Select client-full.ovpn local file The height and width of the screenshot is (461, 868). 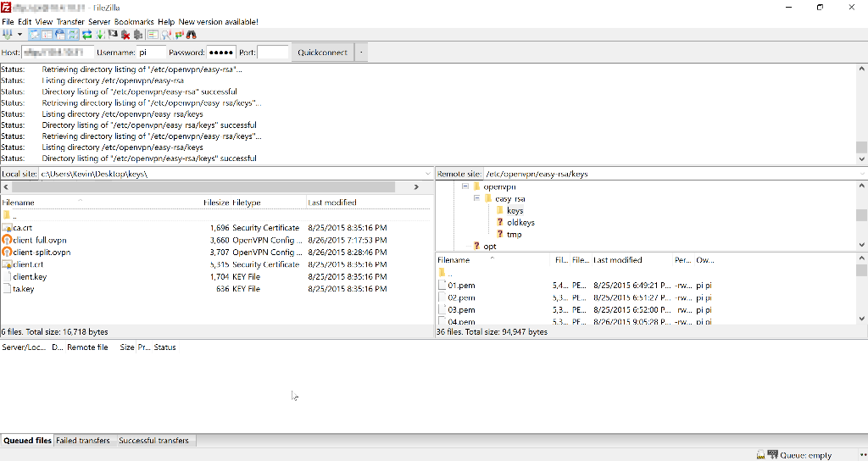click(39, 240)
